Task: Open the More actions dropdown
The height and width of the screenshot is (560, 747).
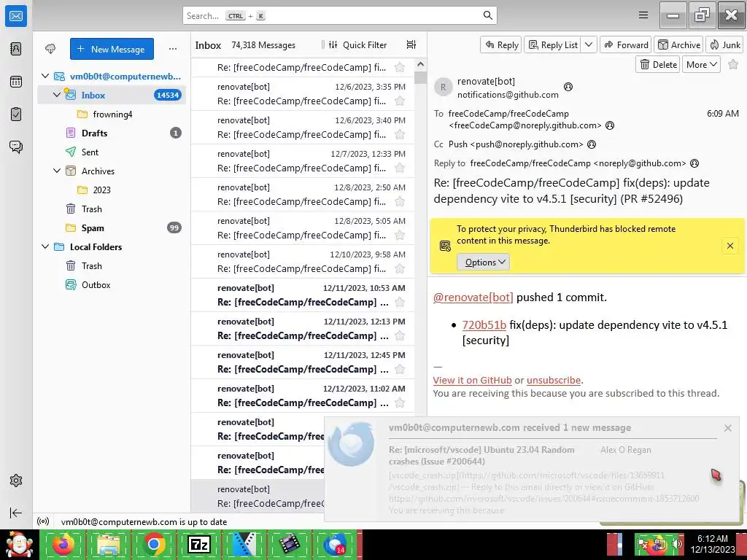Action: pos(701,64)
